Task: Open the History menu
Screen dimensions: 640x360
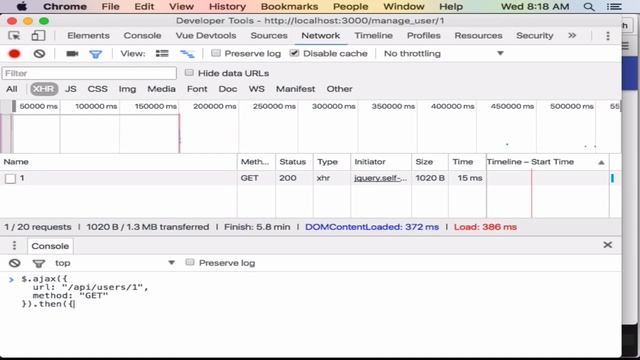Action: pyautogui.click(x=227, y=7)
